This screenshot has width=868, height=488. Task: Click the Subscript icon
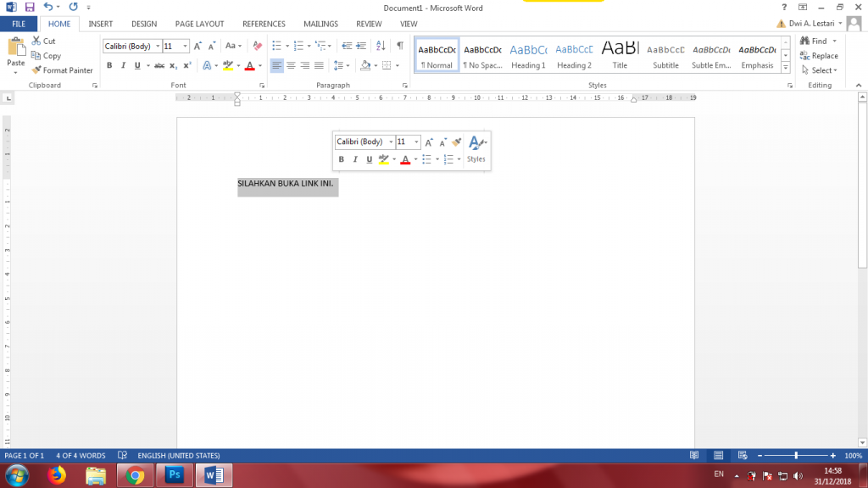point(173,65)
